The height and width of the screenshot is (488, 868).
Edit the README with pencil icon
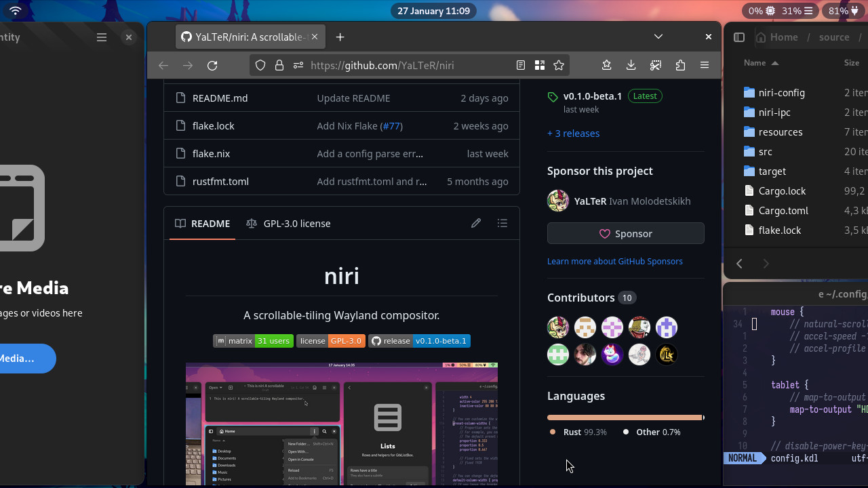tap(476, 223)
